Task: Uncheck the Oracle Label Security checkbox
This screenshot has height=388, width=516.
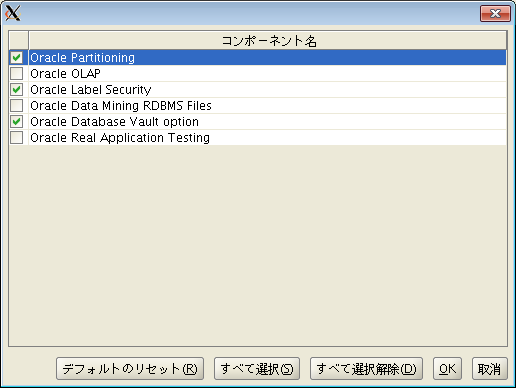Action: (16, 90)
